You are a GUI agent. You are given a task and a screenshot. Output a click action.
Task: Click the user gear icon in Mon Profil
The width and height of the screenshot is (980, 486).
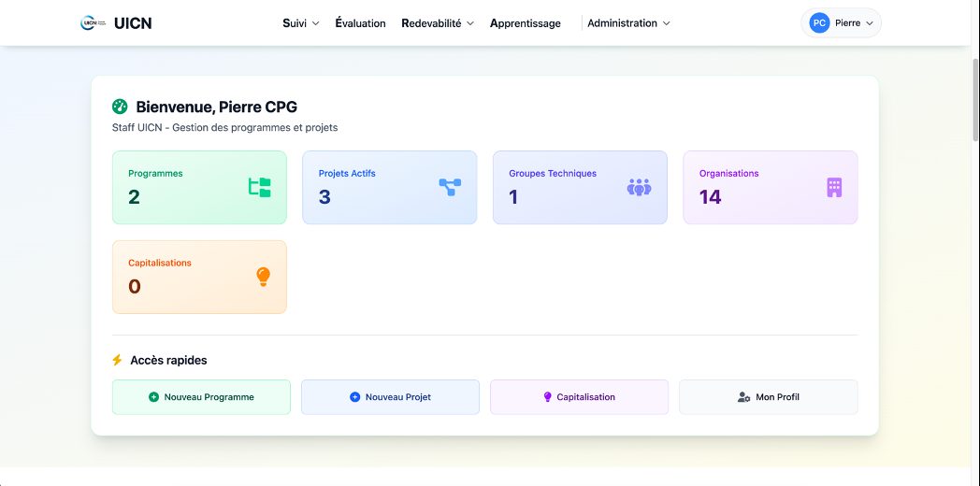743,396
